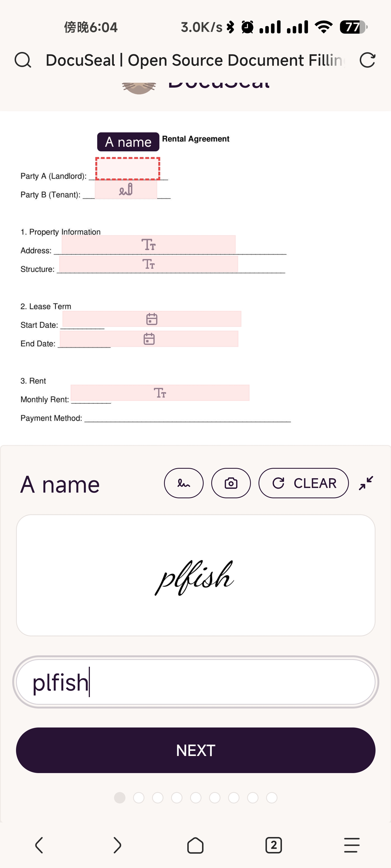Select the Structure text field
This screenshot has height=868, width=391.
[149, 264]
